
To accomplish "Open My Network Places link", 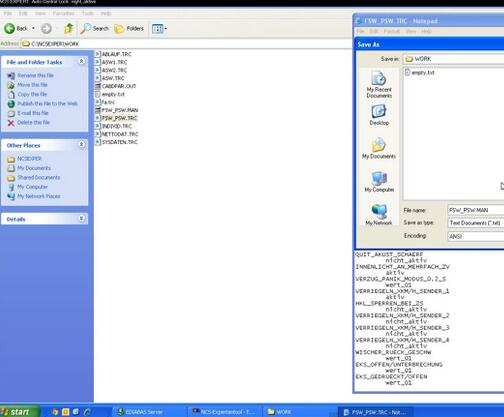I will [x=39, y=196].
